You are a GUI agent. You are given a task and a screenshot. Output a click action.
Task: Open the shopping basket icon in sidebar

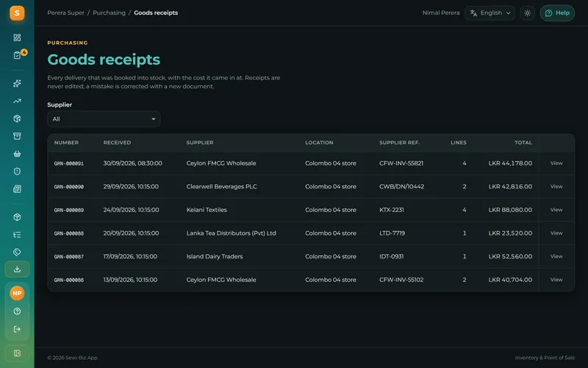[17, 154]
